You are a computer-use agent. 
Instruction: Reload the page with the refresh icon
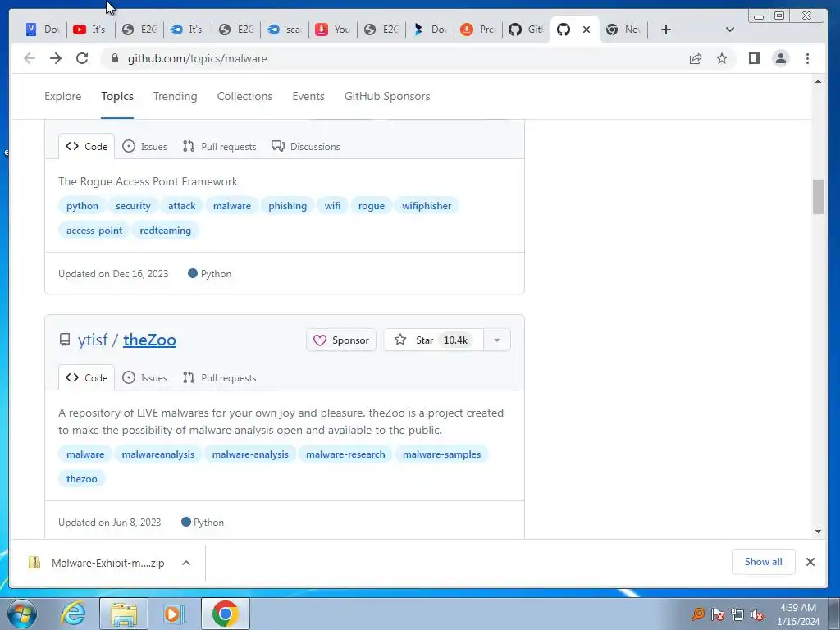click(82, 58)
